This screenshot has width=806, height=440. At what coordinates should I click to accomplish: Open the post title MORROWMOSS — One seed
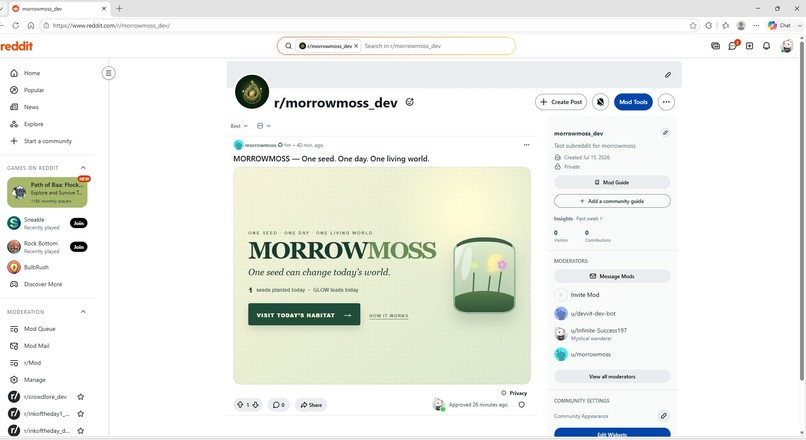331,159
